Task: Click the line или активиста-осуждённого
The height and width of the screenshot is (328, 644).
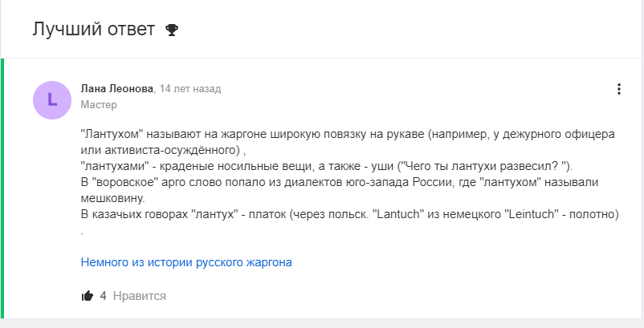Action: (x=164, y=151)
